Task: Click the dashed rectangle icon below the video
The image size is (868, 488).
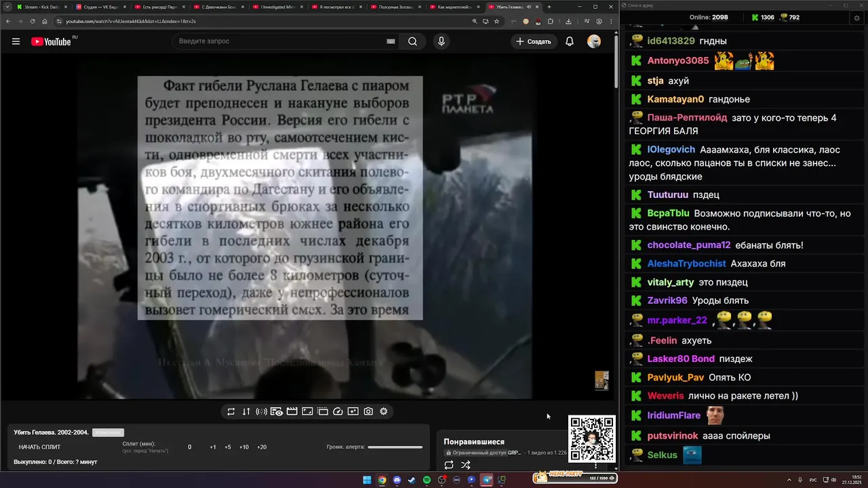Action: 323,411
